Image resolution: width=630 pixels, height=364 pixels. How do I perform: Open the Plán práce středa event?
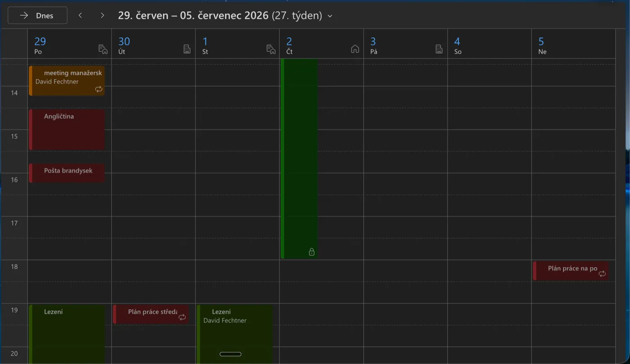tap(151, 315)
